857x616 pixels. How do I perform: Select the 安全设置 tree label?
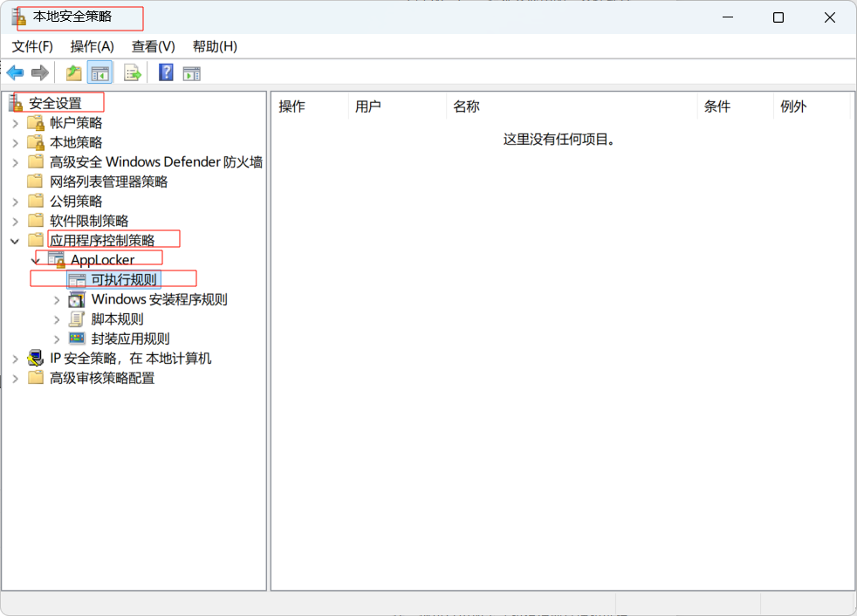pos(55,103)
